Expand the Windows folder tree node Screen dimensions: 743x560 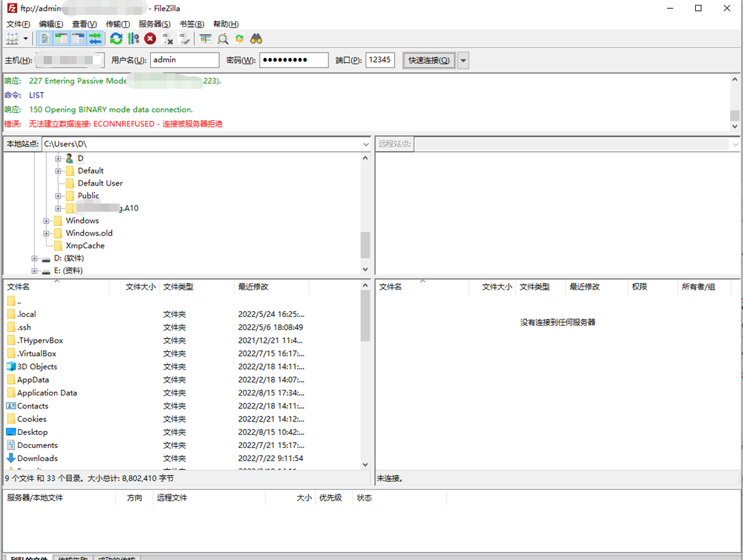[x=46, y=221]
